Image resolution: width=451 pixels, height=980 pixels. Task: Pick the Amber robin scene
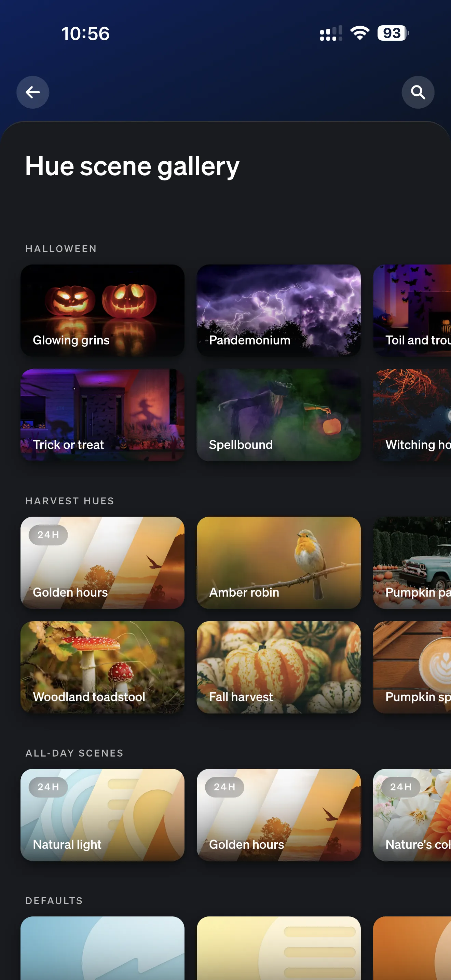(x=279, y=563)
